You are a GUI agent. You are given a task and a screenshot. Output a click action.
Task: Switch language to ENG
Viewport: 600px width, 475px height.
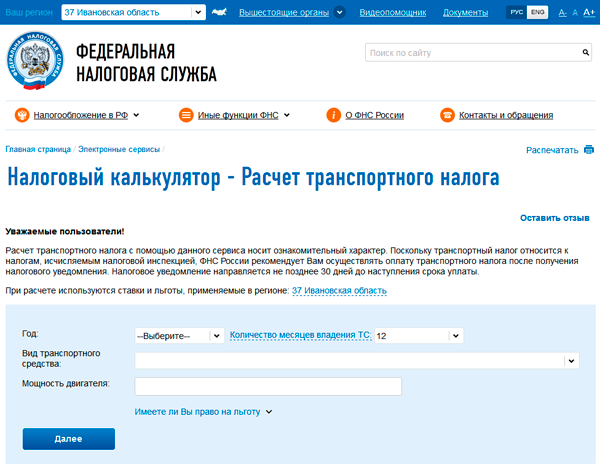tap(538, 12)
